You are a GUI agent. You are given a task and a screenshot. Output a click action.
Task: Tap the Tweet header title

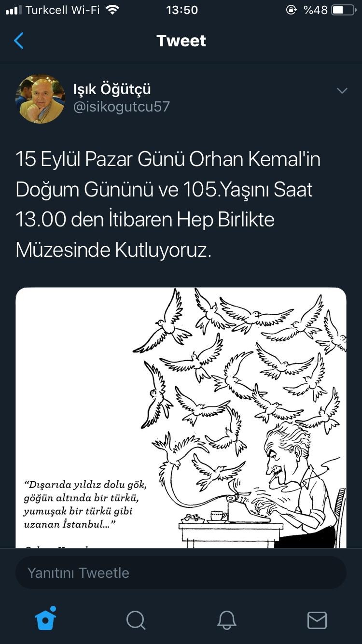pyautogui.click(x=181, y=41)
